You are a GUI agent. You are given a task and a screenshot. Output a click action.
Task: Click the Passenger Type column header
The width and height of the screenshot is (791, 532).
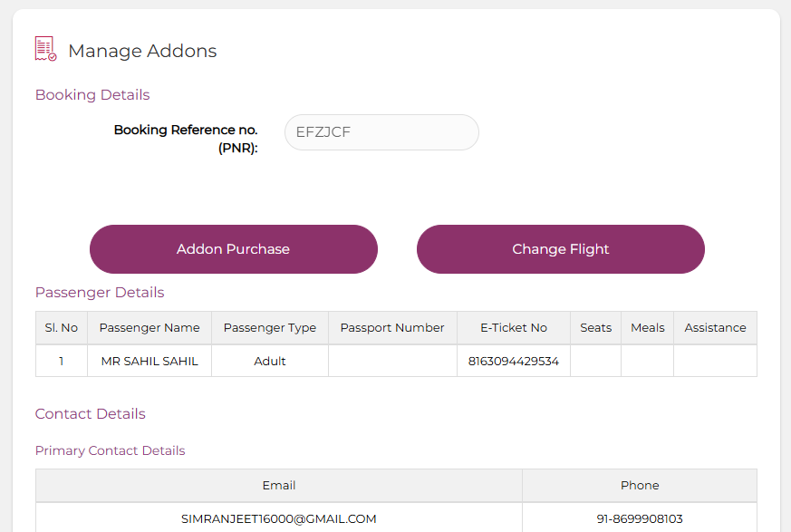point(270,328)
